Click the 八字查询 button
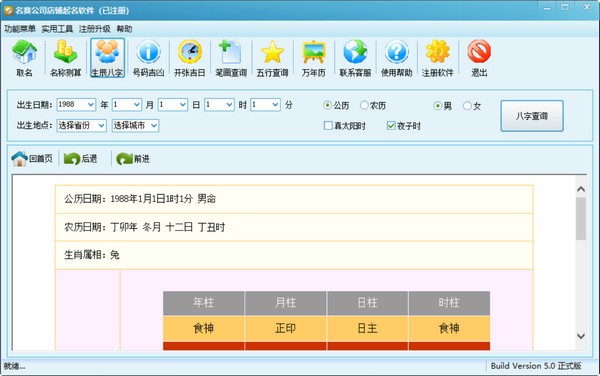Viewport: 600px width, 376px height. tap(532, 116)
